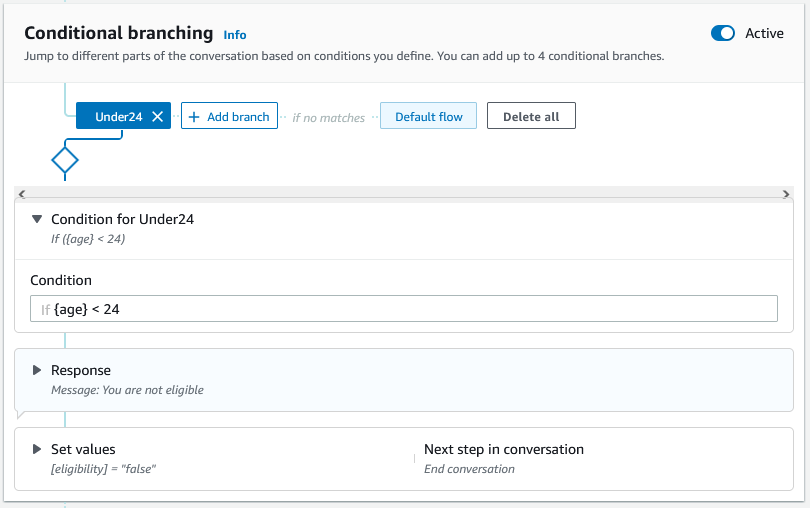The height and width of the screenshot is (508, 810).
Task: Click the left scroll arrow of branch view
Action: tap(22, 194)
